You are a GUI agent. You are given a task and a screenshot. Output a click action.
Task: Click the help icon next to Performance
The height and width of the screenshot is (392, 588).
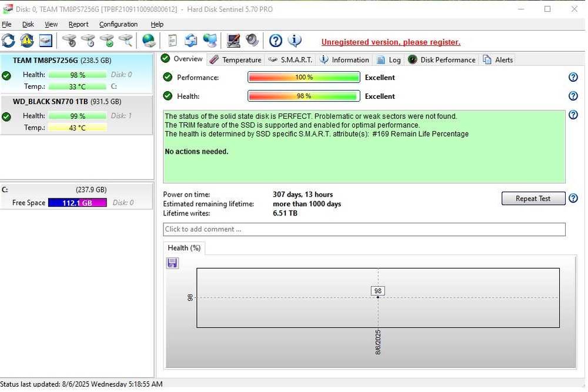coord(573,77)
